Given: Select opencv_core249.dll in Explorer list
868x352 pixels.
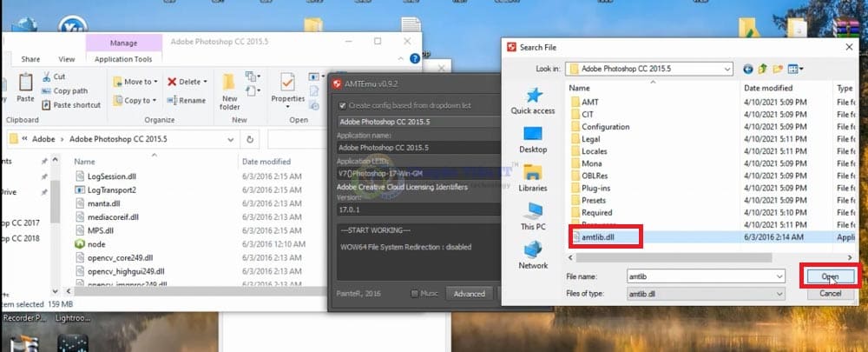Looking at the screenshot, I should (114, 258).
